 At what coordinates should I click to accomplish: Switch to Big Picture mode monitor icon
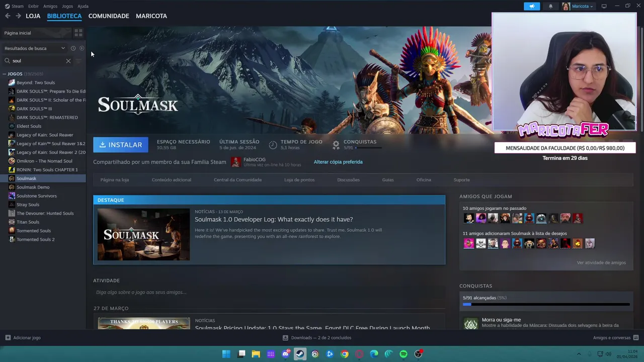604,6
